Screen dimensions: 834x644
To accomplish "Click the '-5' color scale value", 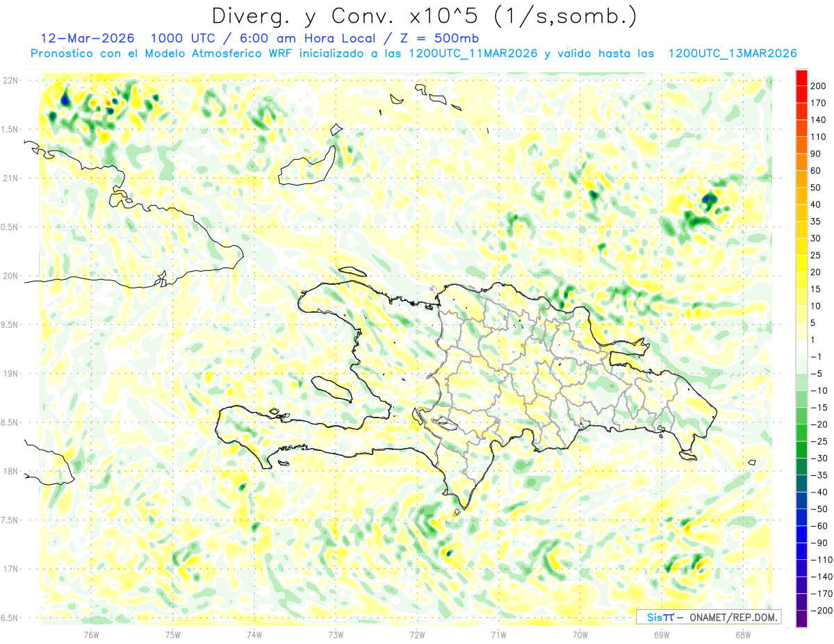I will [x=817, y=374].
